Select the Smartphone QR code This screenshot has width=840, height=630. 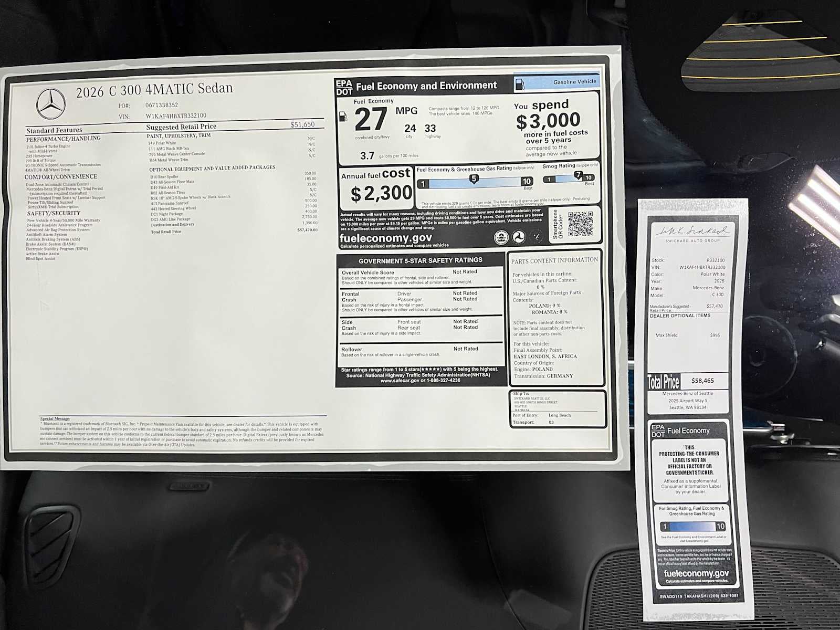point(580,224)
